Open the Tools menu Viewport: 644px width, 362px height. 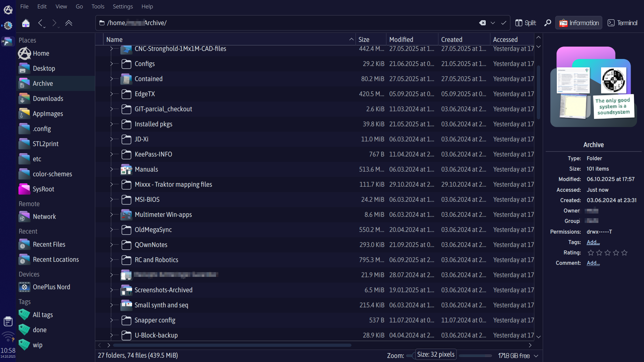98,6
